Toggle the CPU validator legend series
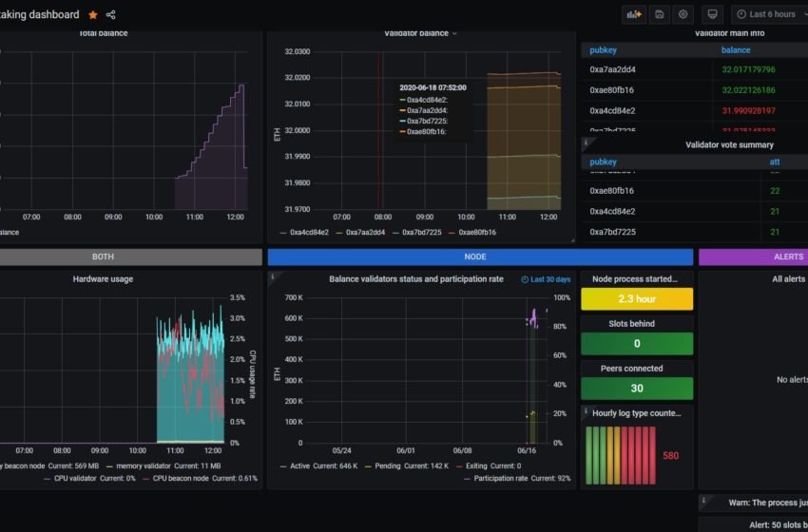The image size is (808, 532). (x=75, y=479)
